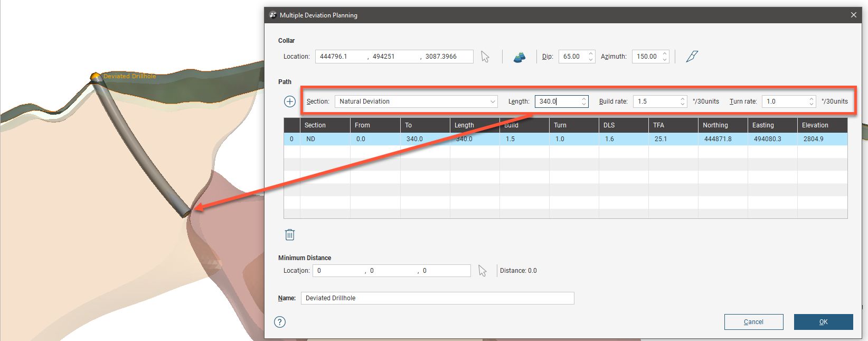Viewport: 868px width, 341px height.
Task: Click the add section plus icon
Action: pyautogui.click(x=290, y=102)
